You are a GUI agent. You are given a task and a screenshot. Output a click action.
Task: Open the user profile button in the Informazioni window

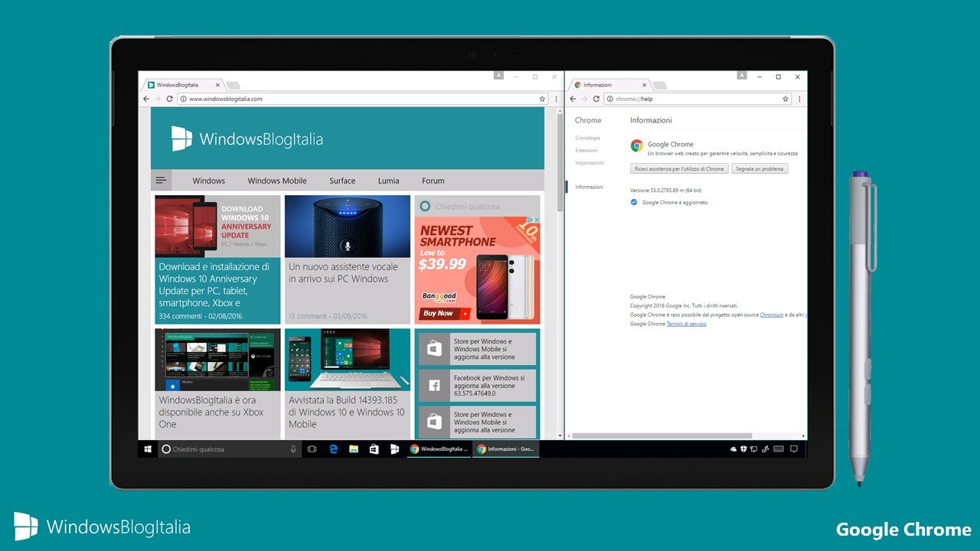tap(742, 76)
